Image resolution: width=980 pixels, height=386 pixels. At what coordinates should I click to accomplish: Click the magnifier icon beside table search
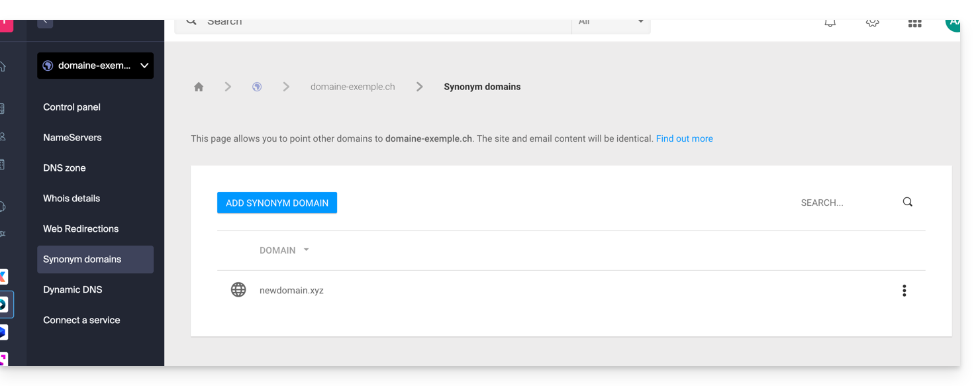(907, 202)
